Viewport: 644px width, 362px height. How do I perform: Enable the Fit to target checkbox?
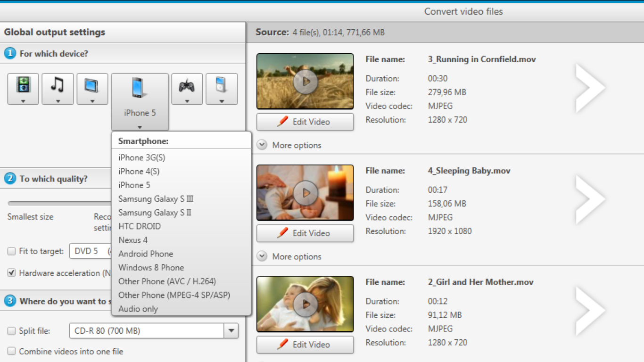tap(12, 251)
